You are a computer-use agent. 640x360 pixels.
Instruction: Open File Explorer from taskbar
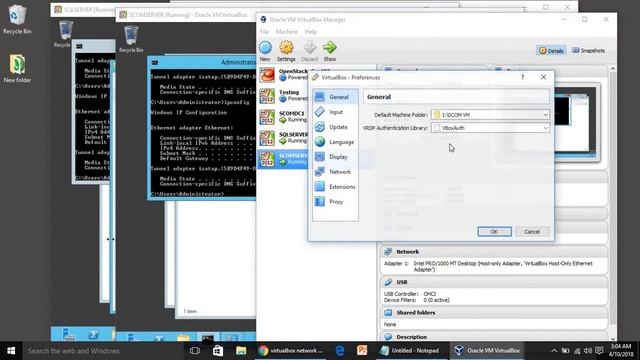pyautogui.click(x=241, y=351)
